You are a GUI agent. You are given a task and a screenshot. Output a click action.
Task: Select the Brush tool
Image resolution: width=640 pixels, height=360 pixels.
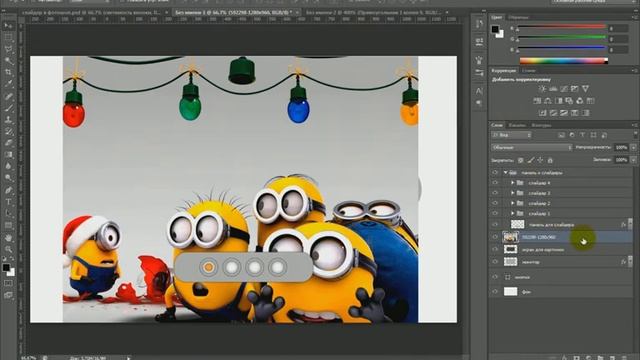coord(8,108)
